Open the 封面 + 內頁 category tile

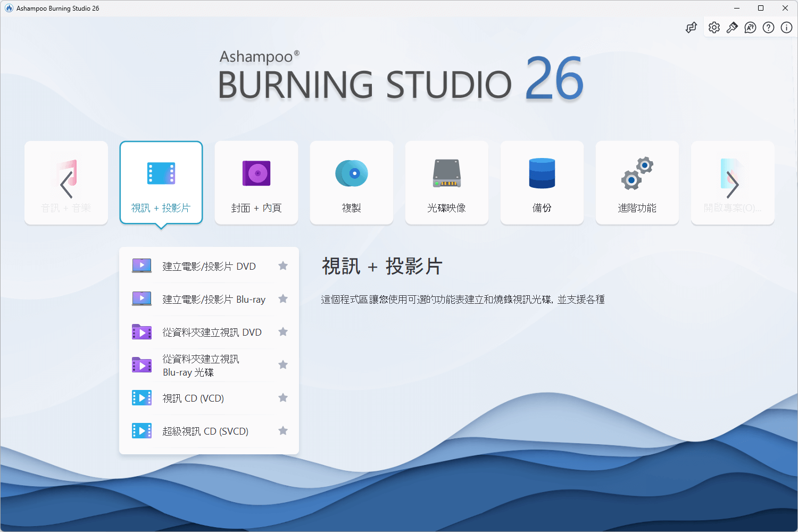click(256, 182)
